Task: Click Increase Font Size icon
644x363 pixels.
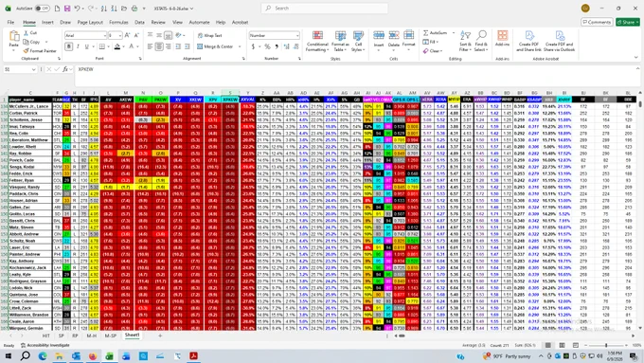Action: (127, 35)
